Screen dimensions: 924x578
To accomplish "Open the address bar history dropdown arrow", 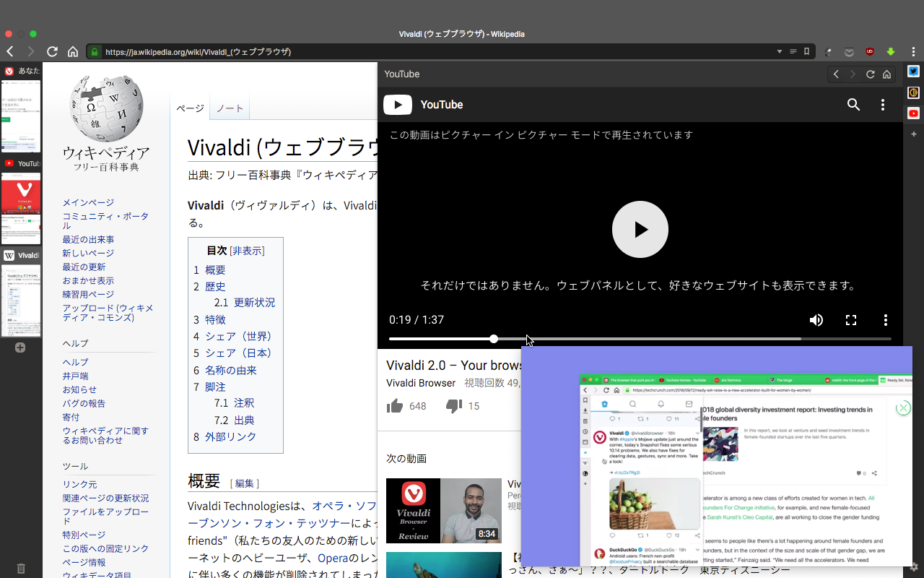I will tap(780, 52).
